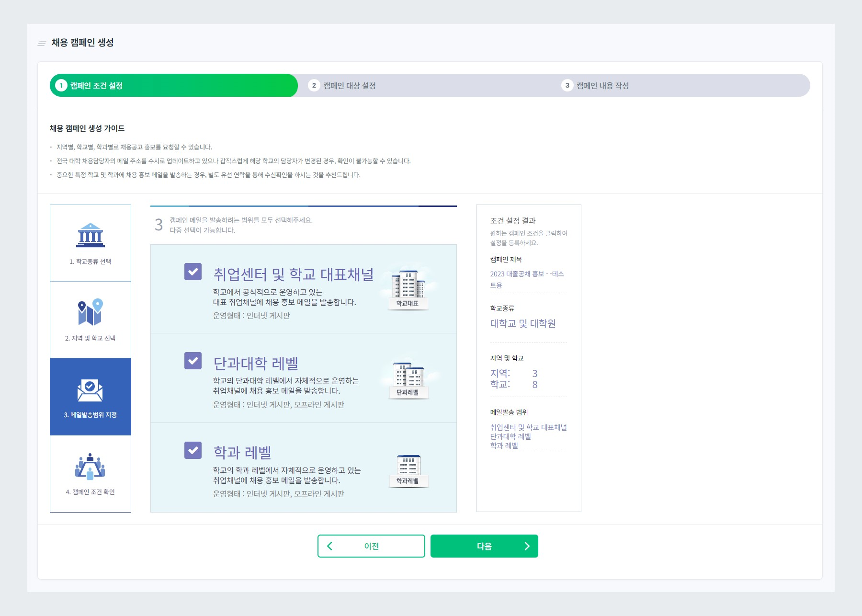Select the building icon for 학교종류 선택 step
Image resolution: width=862 pixels, height=616 pixels.
click(91, 236)
